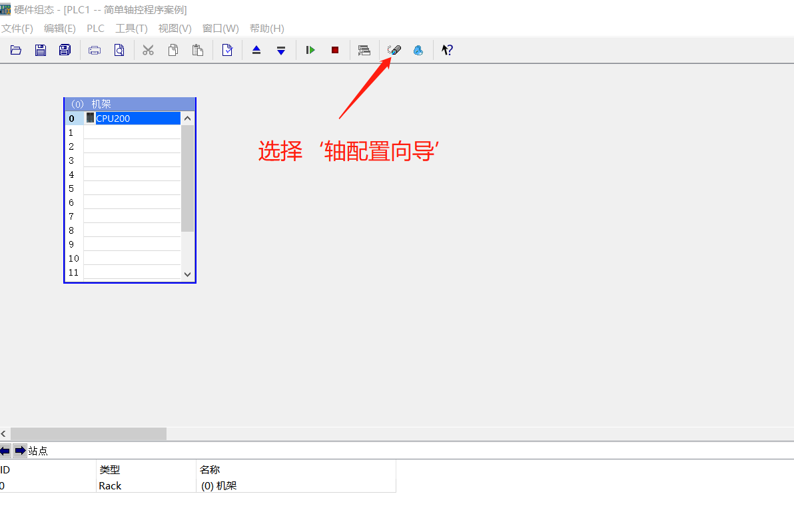Viewport: 794px width, 532px height.
Task: Select the '轴配置向导' (Axis Configuration Wizard) icon
Action: tap(394, 49)
